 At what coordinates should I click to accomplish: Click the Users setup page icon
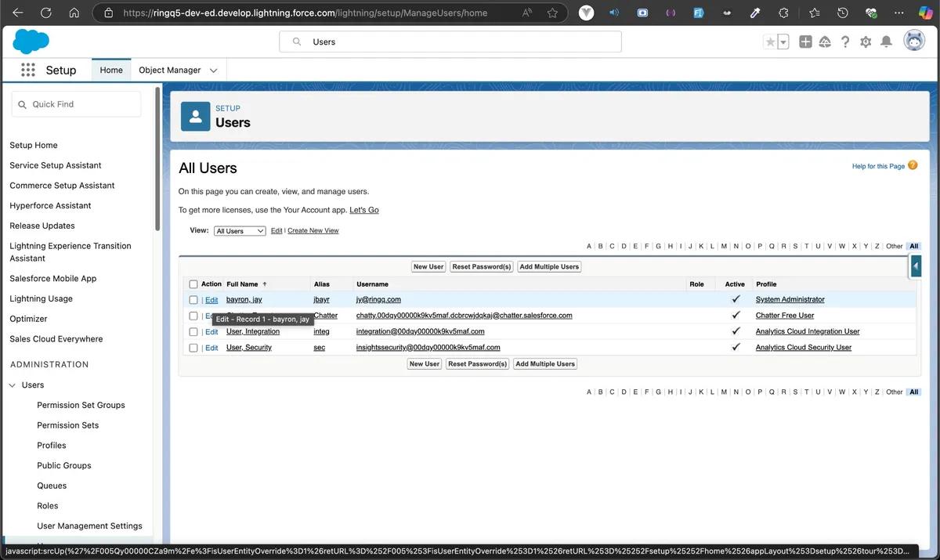tap(195, 116)
